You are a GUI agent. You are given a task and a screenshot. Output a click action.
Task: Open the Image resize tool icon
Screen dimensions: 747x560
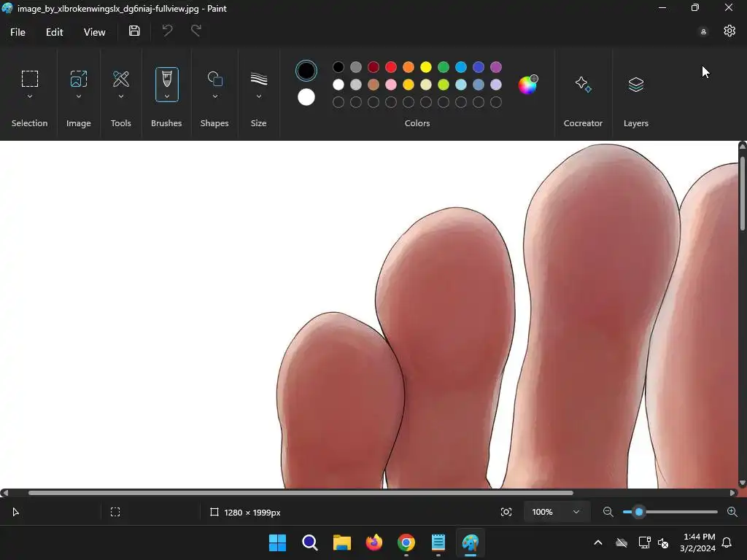tap(79, 79)
